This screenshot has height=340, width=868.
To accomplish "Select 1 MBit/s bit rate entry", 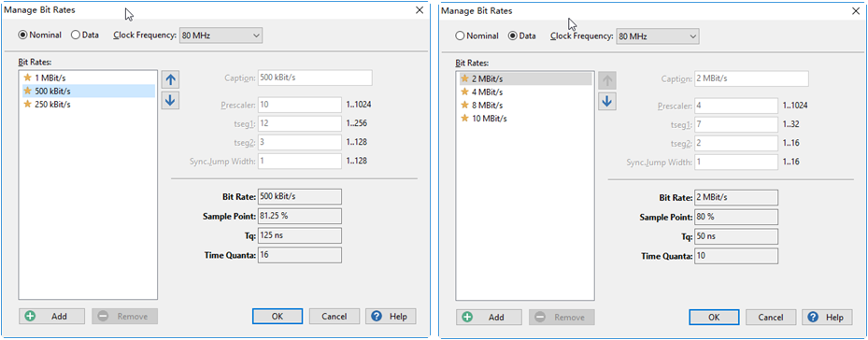I will [x=88, y=78].
